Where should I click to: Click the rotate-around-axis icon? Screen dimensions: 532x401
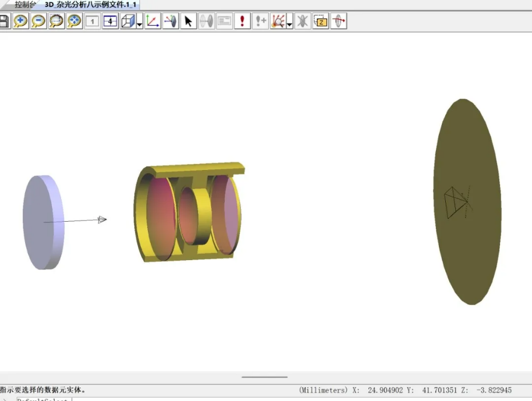(x=339, y=22)
